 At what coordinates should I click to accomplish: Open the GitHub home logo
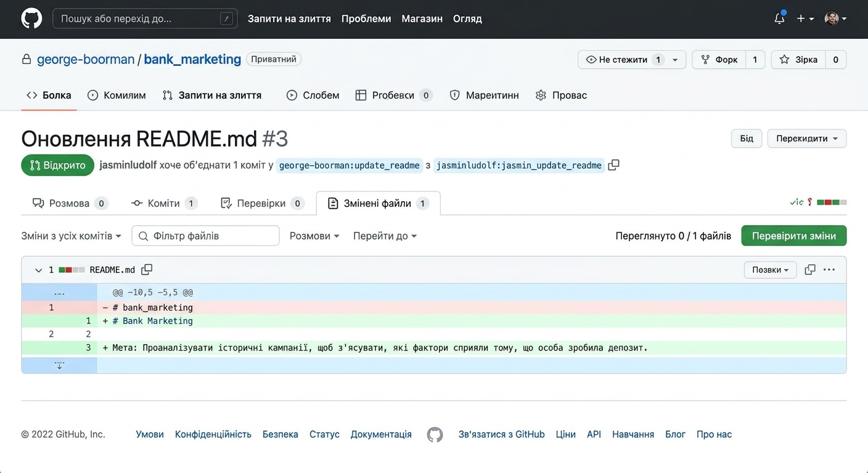(x=31, y=18)
